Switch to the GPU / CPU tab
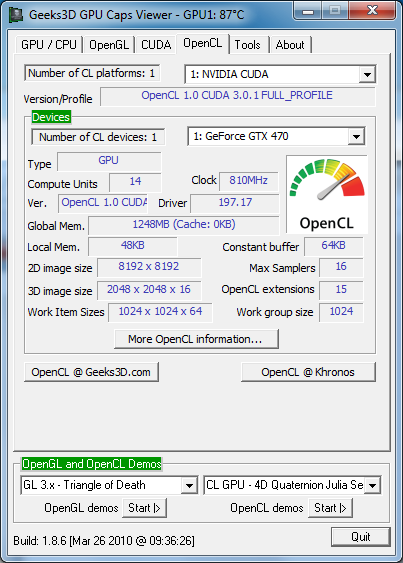The width and height of the screenshot is (403, 563). pos(48,45)
